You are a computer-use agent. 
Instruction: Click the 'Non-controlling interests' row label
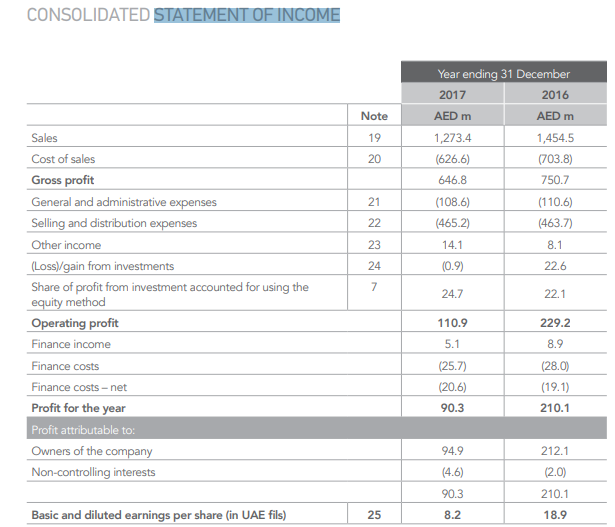pos(94,472)
